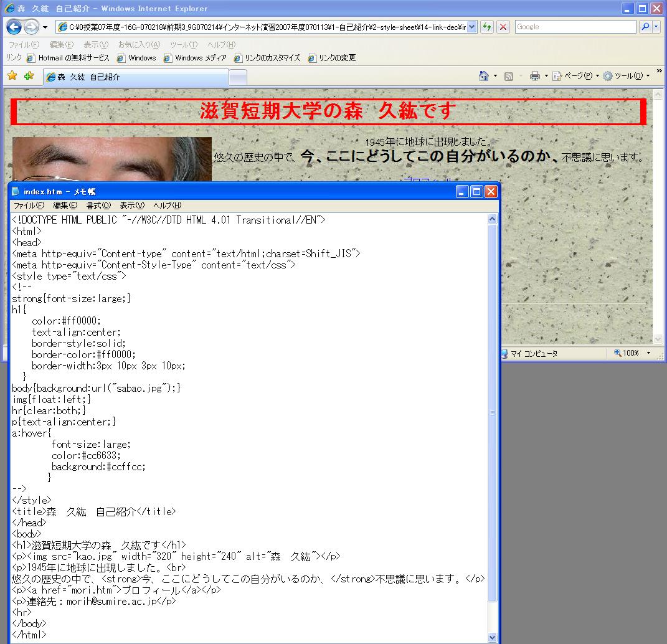Click the マイ コンピュータ zone status text
This screenshot has height=644, width=667.
coord(534,354)
